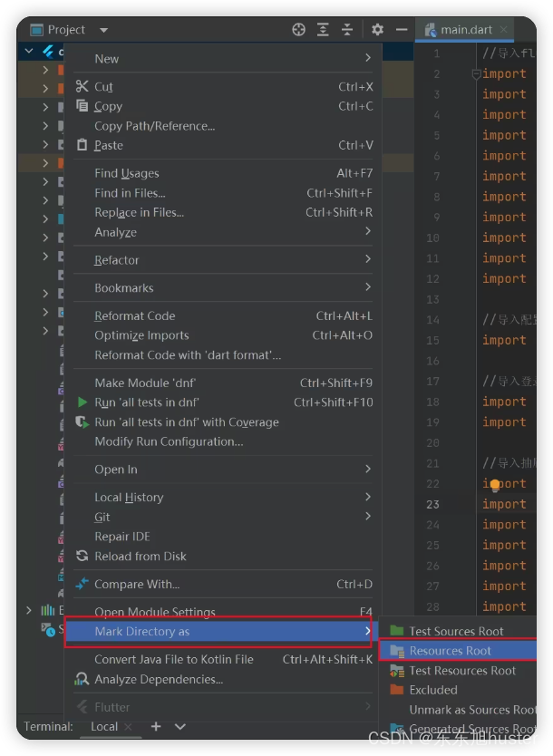Choose Resources Root in the submenu

pyautogui.click(x=453, y=651)
